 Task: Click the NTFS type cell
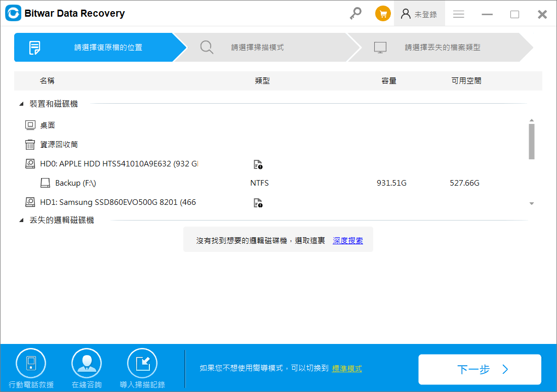[x=259, y=183]
